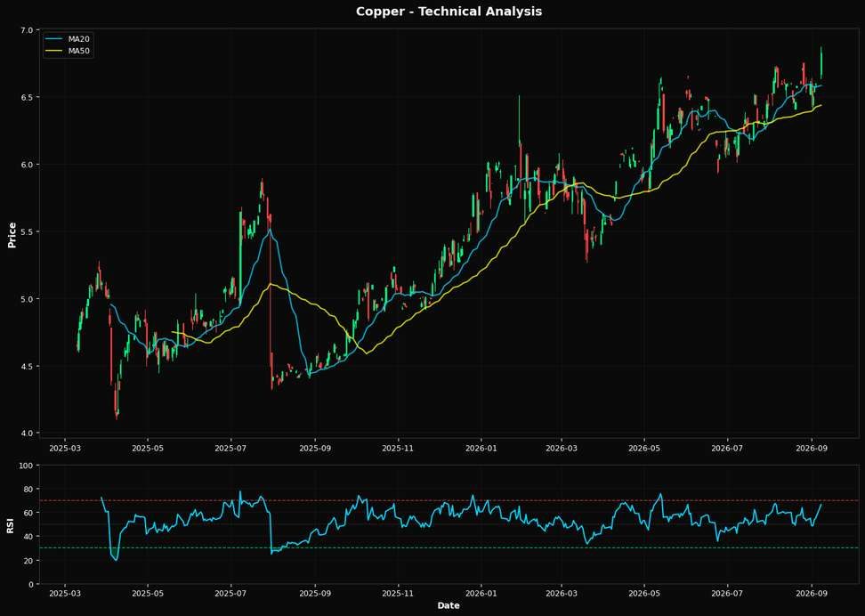Image resolution: width=865 pixels, height=616 pixels.
Task: Click 2025-11 date tick under the price chart
Action: pos(398,449)
